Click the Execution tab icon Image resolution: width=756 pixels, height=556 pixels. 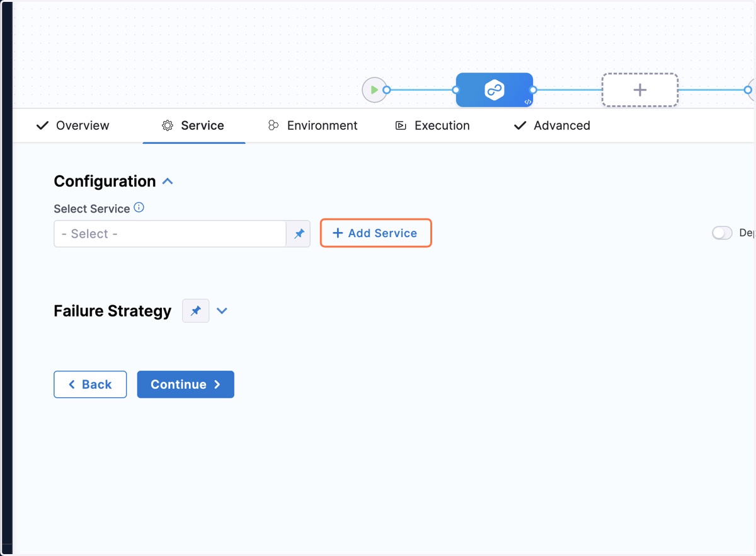pos(401,125)
